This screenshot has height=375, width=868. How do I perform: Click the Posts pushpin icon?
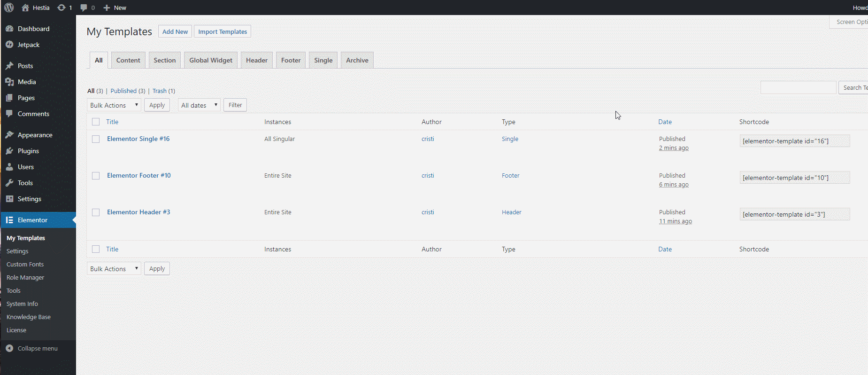pyautogui.click(x=9, y=66)
